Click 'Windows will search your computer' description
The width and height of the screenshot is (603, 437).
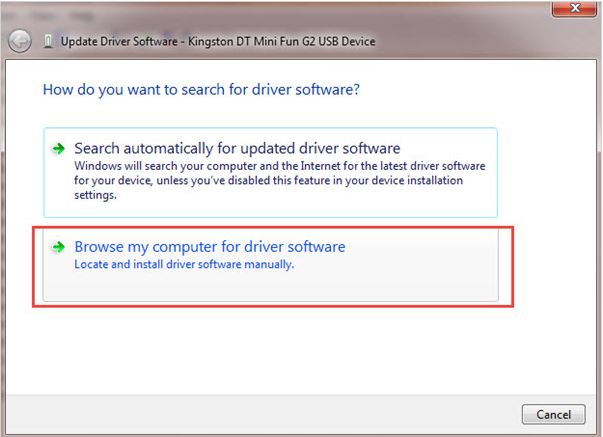(280, 180)
